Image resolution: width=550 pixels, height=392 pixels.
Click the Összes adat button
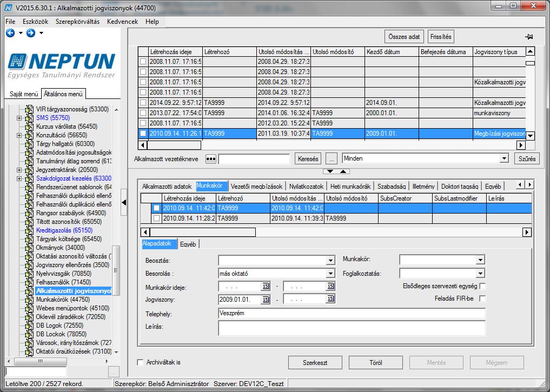404,37
